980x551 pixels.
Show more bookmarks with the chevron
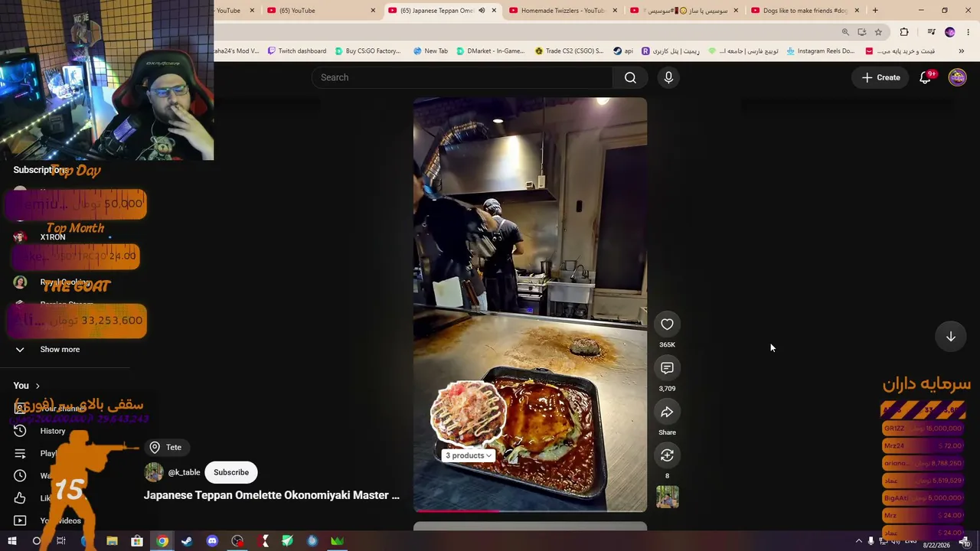pos(962,51)
